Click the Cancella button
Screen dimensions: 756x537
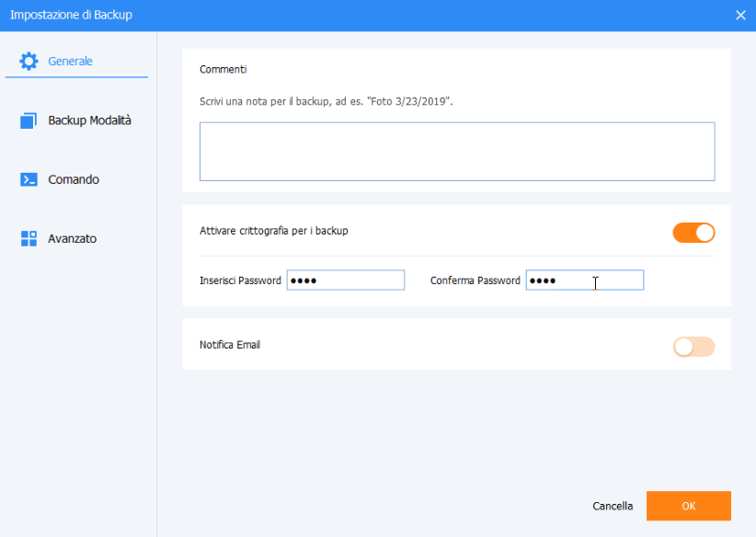tap(613, 506)
